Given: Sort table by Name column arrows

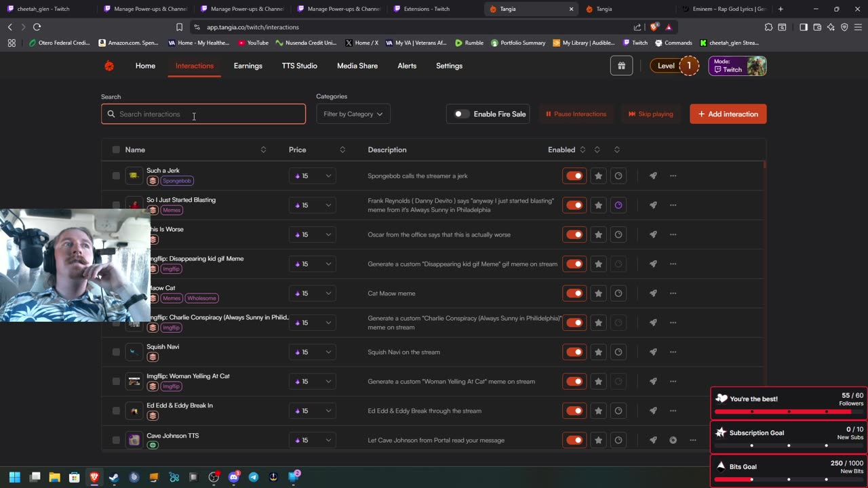Looking at the screenshot, I should 263,150.
